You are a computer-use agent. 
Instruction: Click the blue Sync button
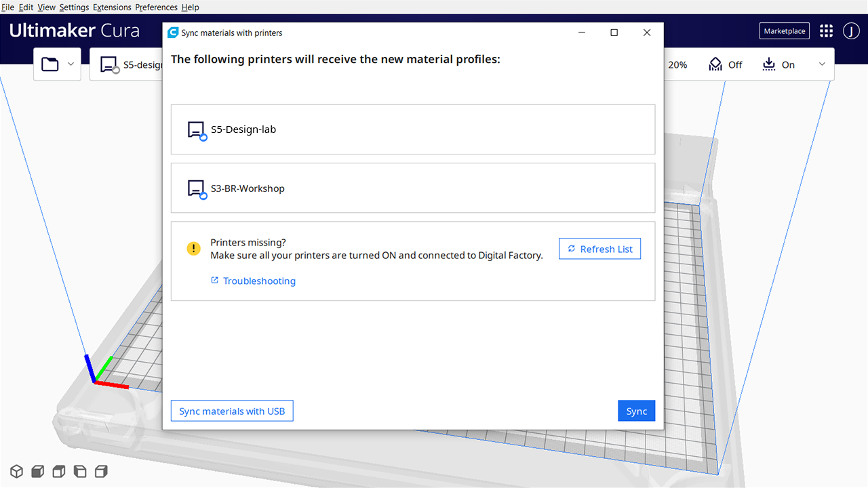[637, 411]
